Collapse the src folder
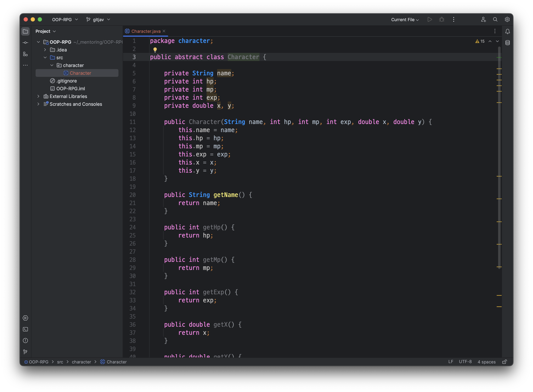Viewport: 533px width, 392px height. pos(45,58)
